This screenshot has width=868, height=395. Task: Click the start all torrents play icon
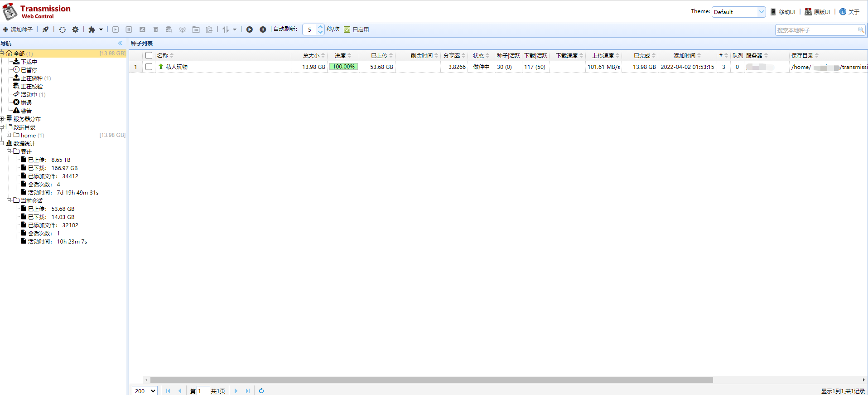tap(250, 29)
